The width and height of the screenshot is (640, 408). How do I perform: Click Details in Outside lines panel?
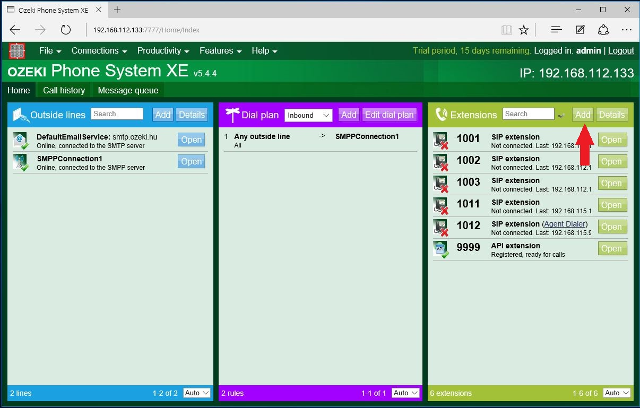pyautogui.click(x=191, y=115)
